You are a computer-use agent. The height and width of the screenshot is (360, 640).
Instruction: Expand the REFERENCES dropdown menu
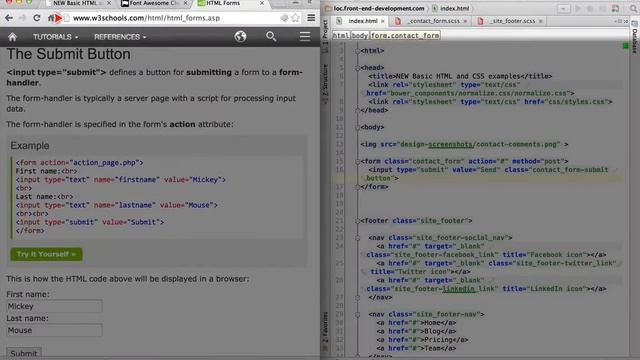coord(120,37)
